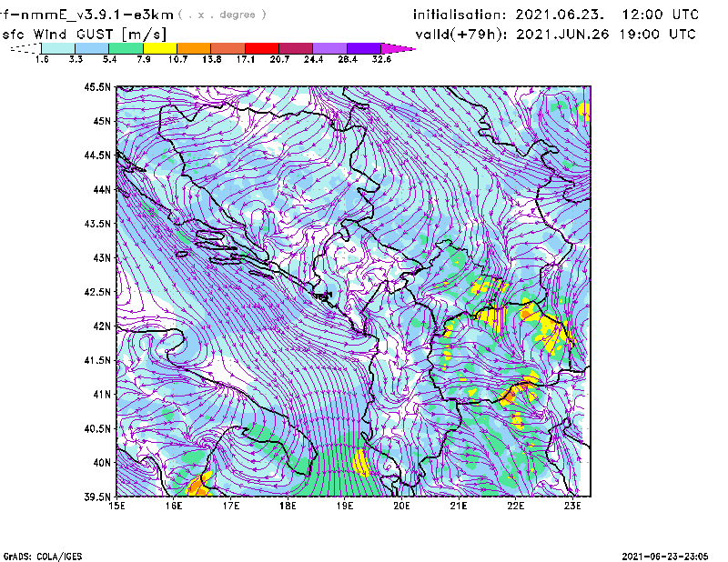
Task: Pick the red 17.1–20.7 legend swatch
Action: [x=262, y=48]
